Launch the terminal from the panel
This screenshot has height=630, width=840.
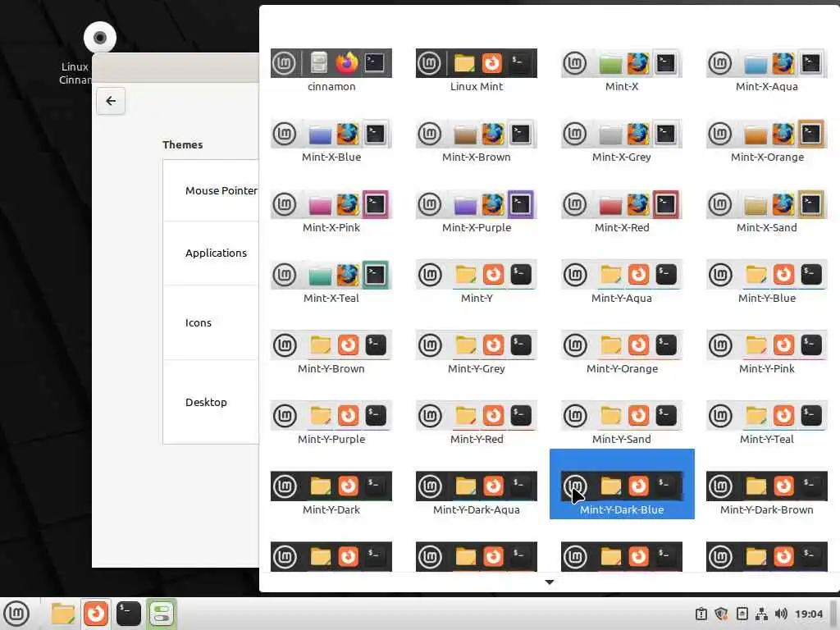click(x=129, y=614)
